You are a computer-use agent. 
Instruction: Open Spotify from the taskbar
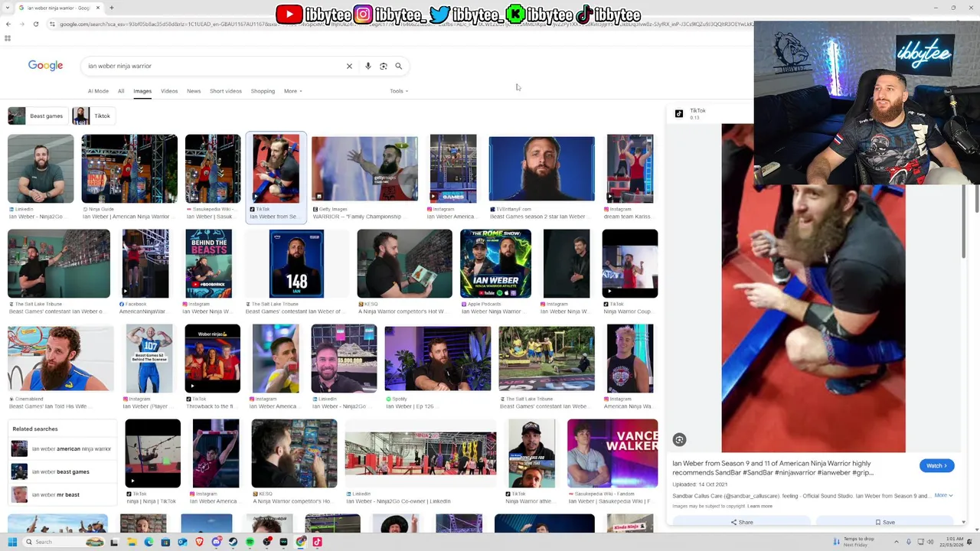[250, 542]
